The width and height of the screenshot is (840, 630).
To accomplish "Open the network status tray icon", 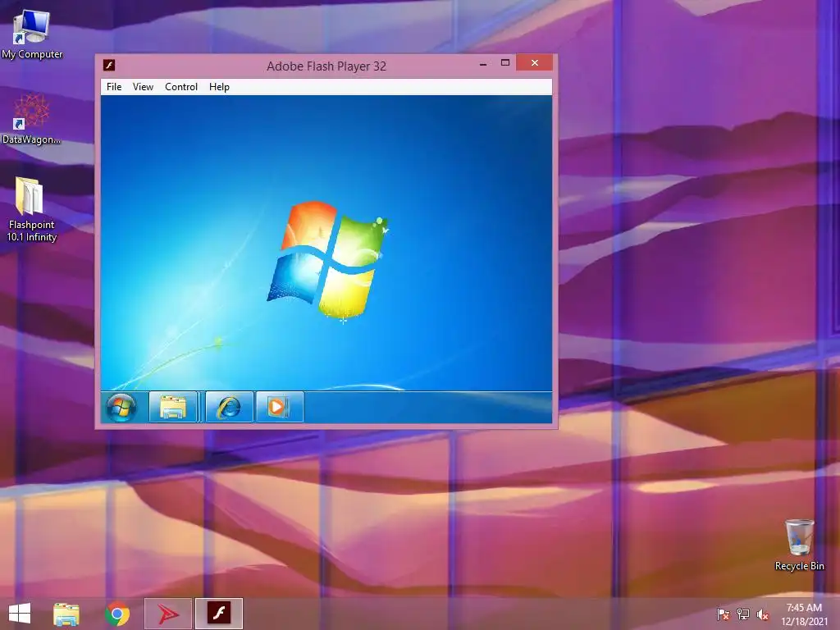I will click(743, 614).
